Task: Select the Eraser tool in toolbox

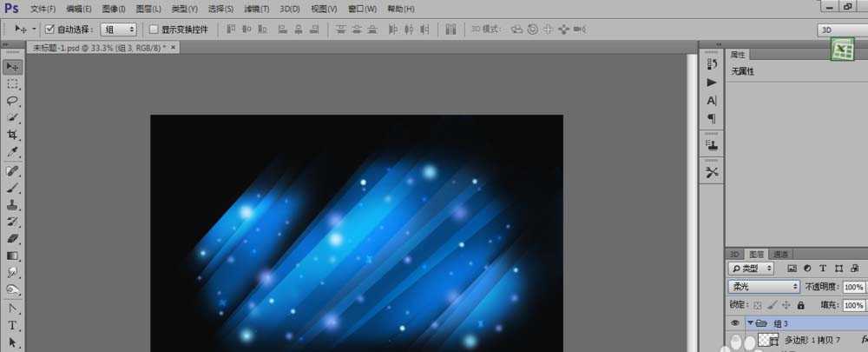Action: (13, 238)
